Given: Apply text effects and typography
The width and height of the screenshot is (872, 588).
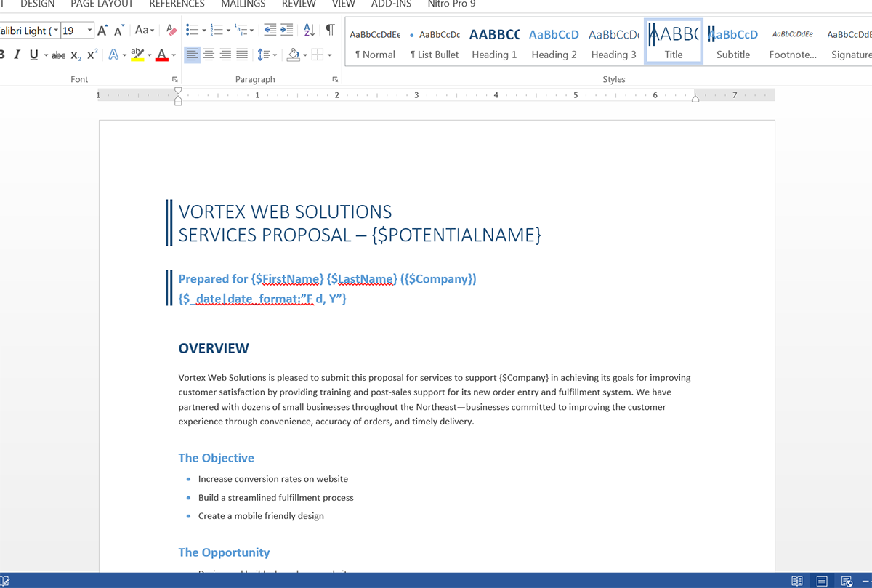Looking at the screenshot, I should (114, 55).
